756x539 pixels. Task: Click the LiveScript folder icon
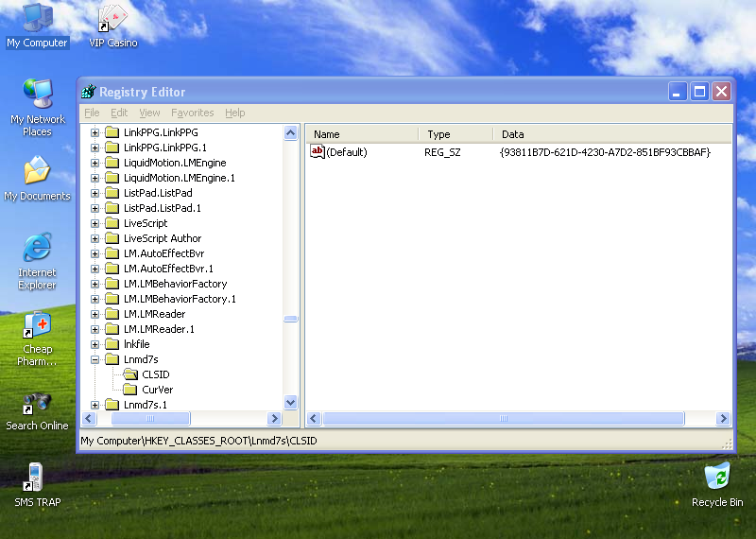[x=112, y=223]
